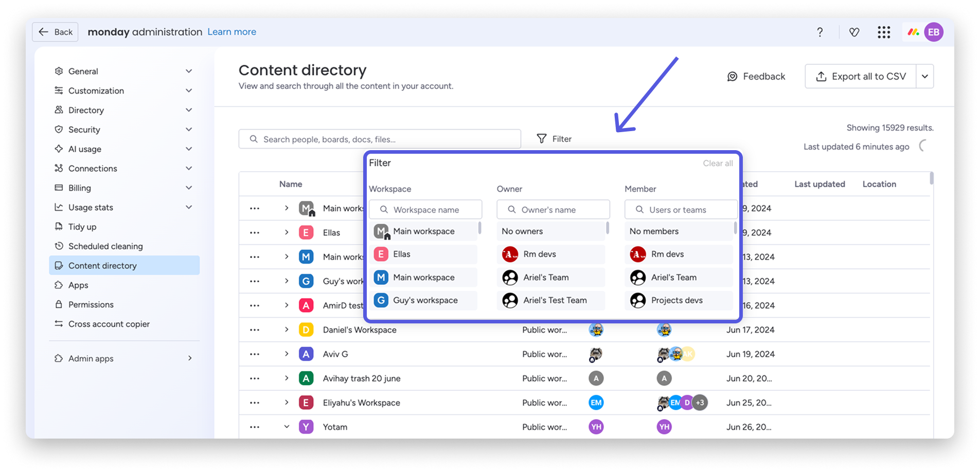Select Ellas in the Workspace filter list
The height and width of the screenshot is (472, 980).
coord(423,254)
